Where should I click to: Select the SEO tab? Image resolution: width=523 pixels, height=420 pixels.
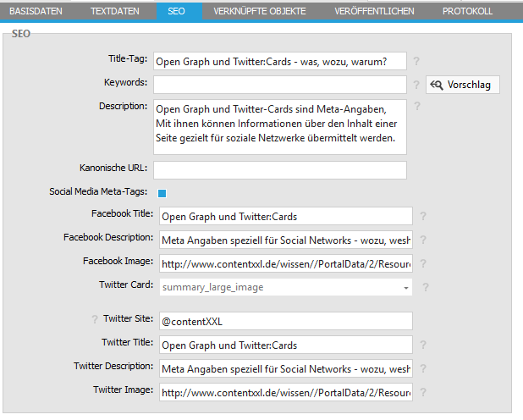[x=179, y=11]
